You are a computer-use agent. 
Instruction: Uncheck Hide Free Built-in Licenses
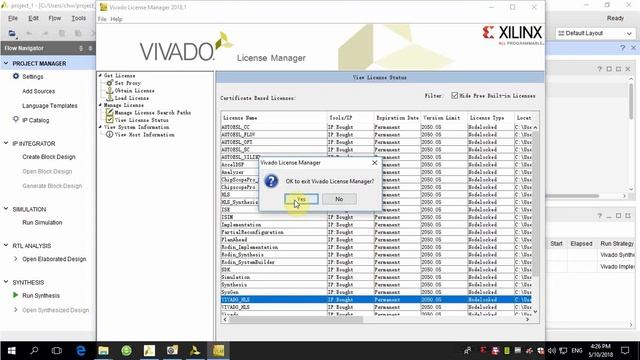[454, 96]
